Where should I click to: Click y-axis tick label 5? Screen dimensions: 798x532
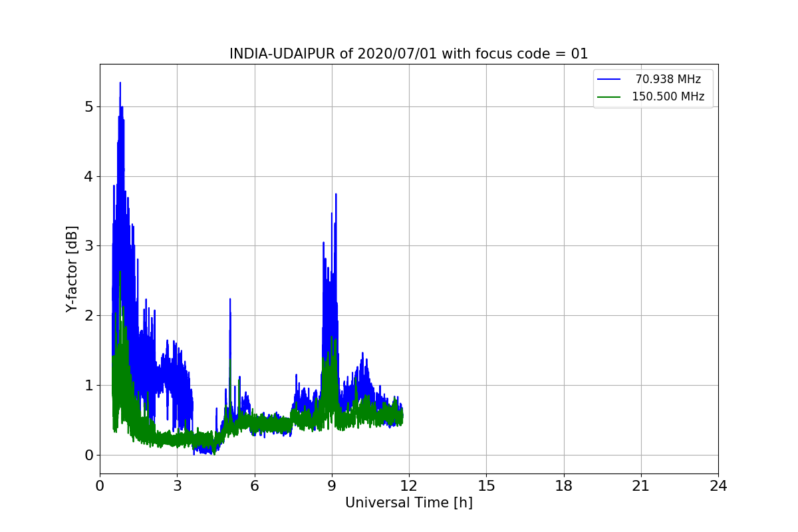(x=89, y=107)
